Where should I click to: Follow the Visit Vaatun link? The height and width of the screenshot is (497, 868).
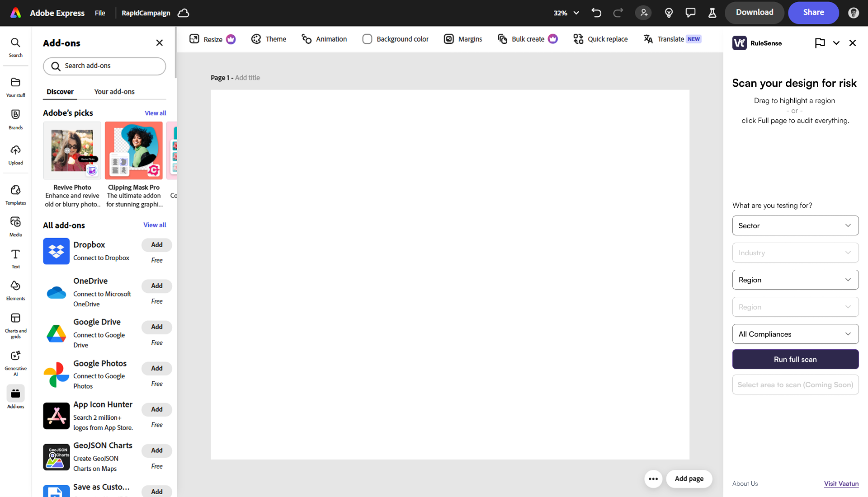841,483
